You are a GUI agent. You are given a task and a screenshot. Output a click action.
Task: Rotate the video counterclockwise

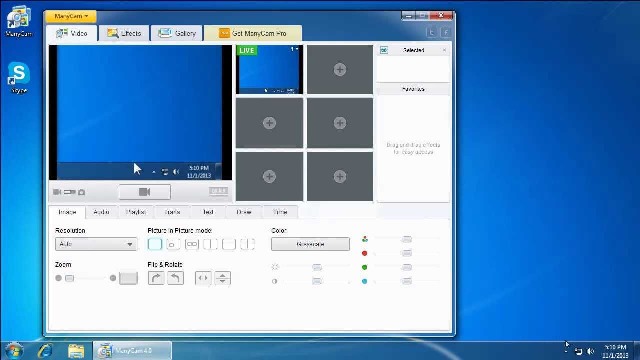pos(176,278)
